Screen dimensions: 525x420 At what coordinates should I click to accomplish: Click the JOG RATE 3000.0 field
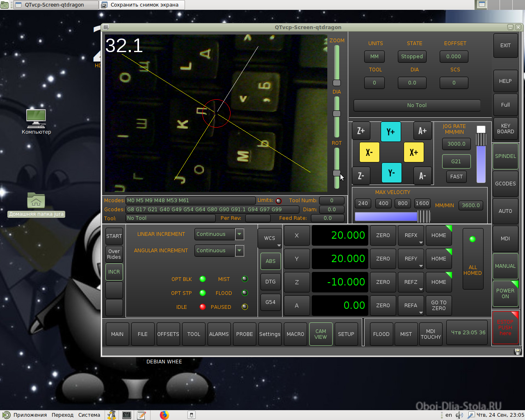click(x=457, y=144)
